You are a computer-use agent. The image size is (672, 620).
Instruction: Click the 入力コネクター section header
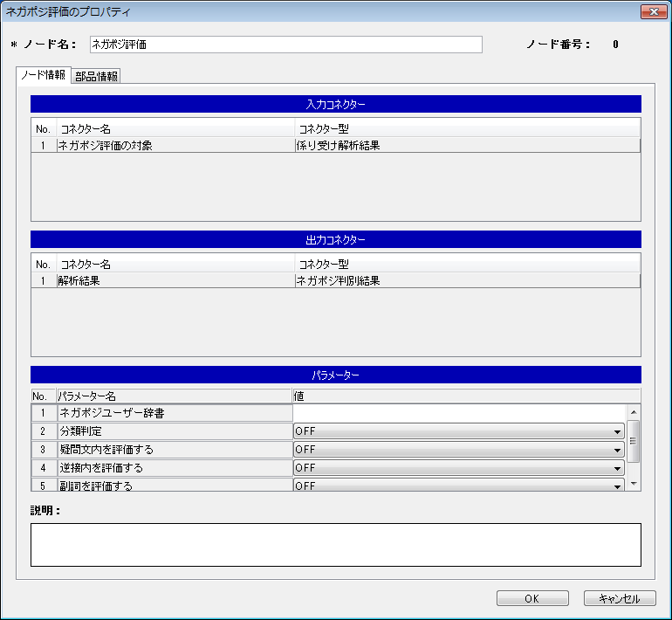click(336, 104)
